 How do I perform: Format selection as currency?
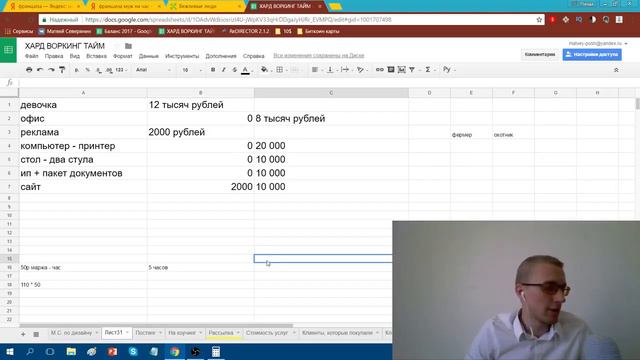(76, 70)
